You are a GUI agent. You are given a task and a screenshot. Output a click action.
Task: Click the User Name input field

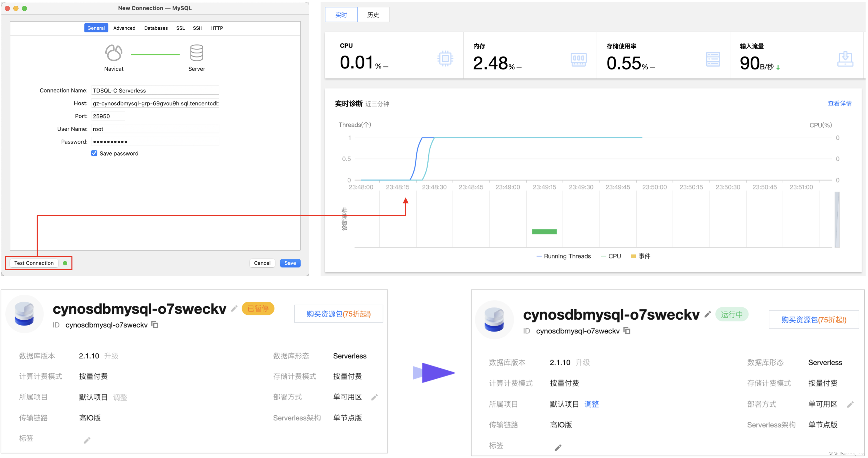tap(155, 129)
